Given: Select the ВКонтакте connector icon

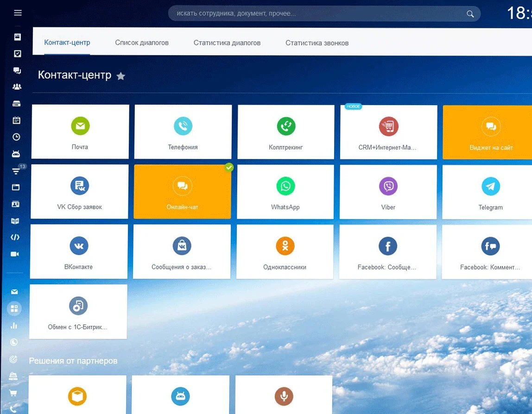Looking at the screenshot, I should pos(79,246).
